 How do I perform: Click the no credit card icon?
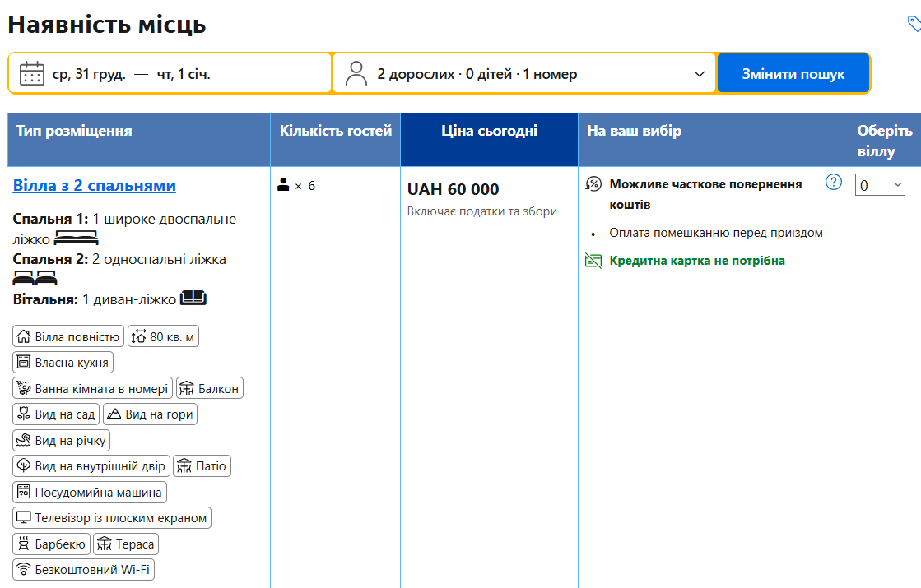click(x=593, y=261)
